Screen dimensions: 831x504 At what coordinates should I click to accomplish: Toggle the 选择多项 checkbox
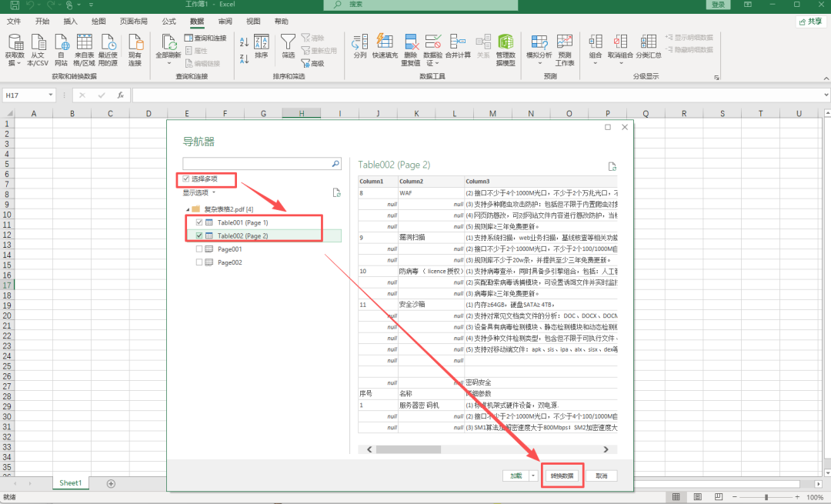coord(186,179)
